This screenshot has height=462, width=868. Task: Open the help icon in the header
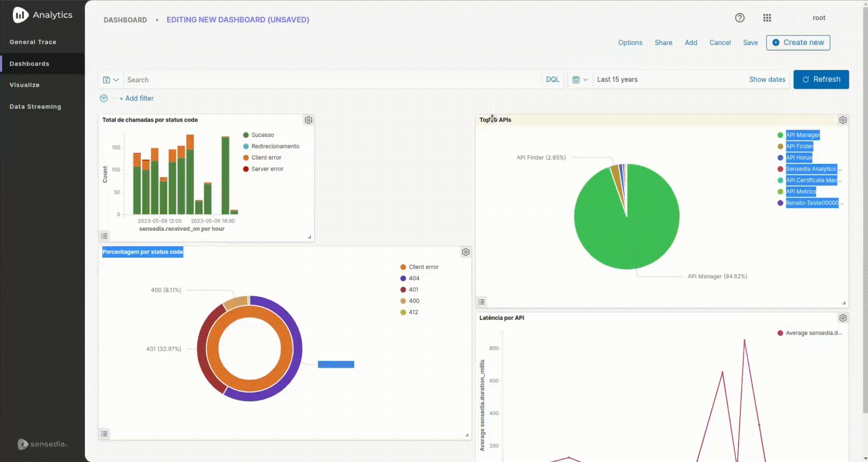(x=739, y=18)
